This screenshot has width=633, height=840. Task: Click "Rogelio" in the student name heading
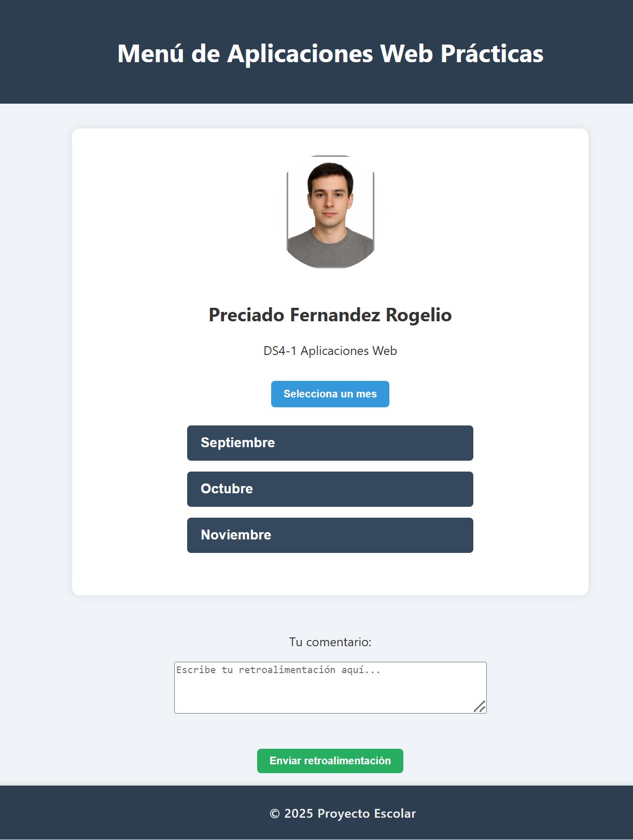(418, 315)
